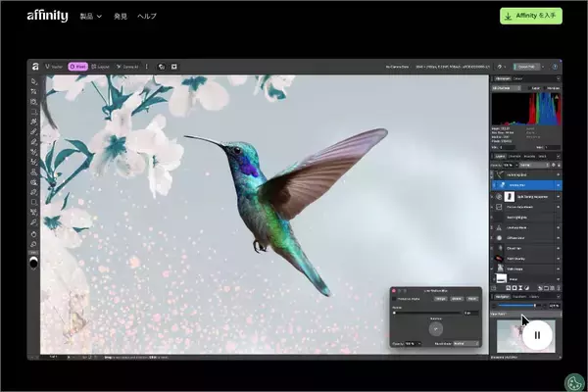Open the dialog's Opacity dropdown

coord(418,344)
